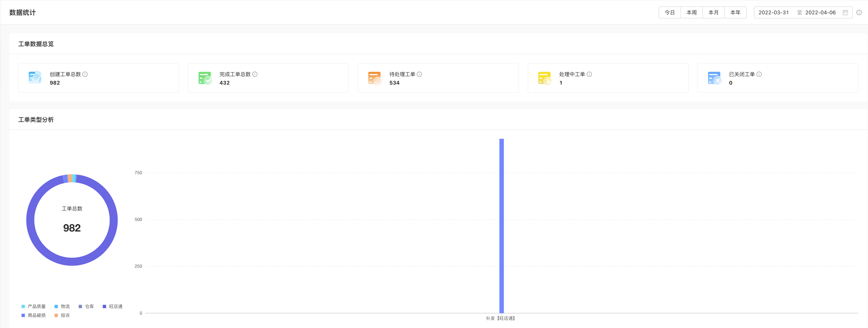Click the 工单数据总览 section heading
Image resolution: width=868 pixels, height=328 pixels.
point(36,44)
